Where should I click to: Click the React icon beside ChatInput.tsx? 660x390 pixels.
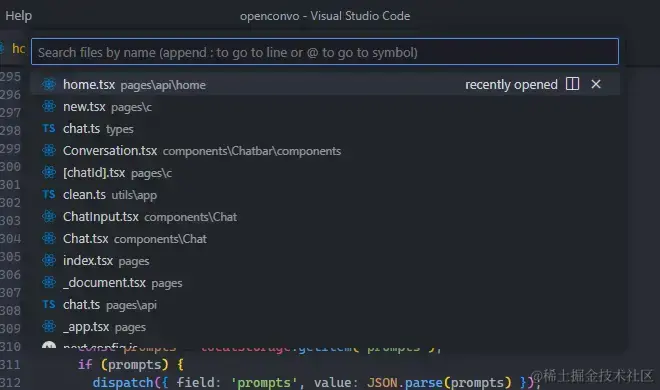[49, 216]
